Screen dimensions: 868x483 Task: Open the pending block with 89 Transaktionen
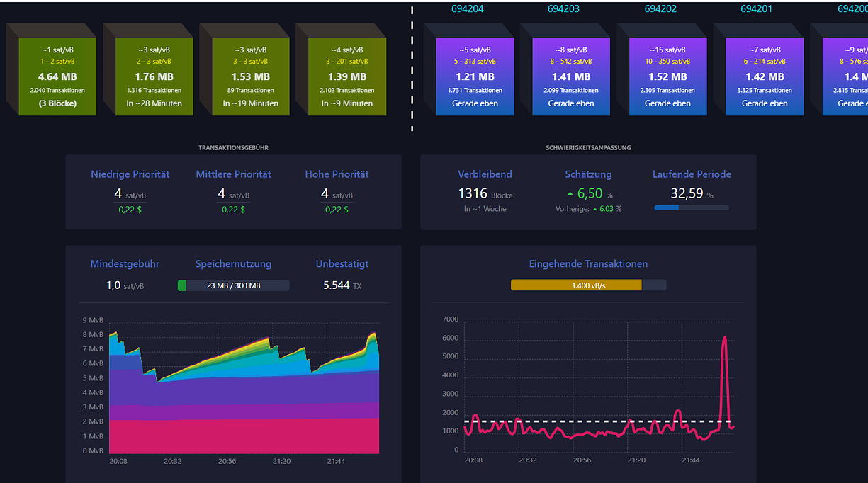250,76
